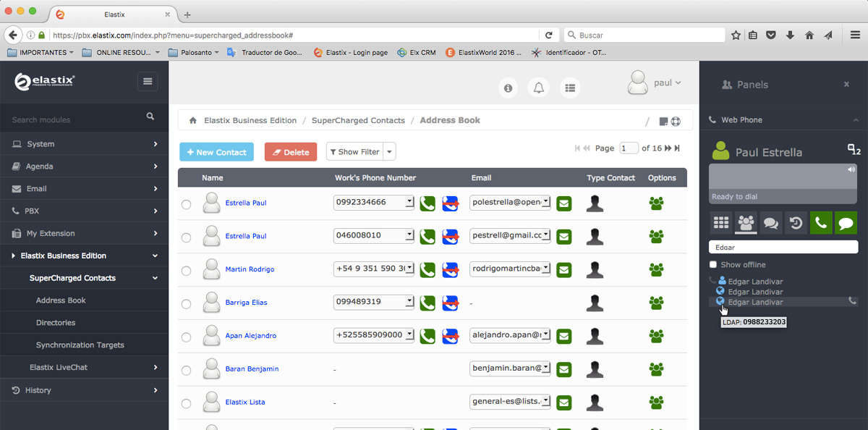Click the Web Phone contact search box
This screenshot has width=868, height=430.
coord(783,247)
